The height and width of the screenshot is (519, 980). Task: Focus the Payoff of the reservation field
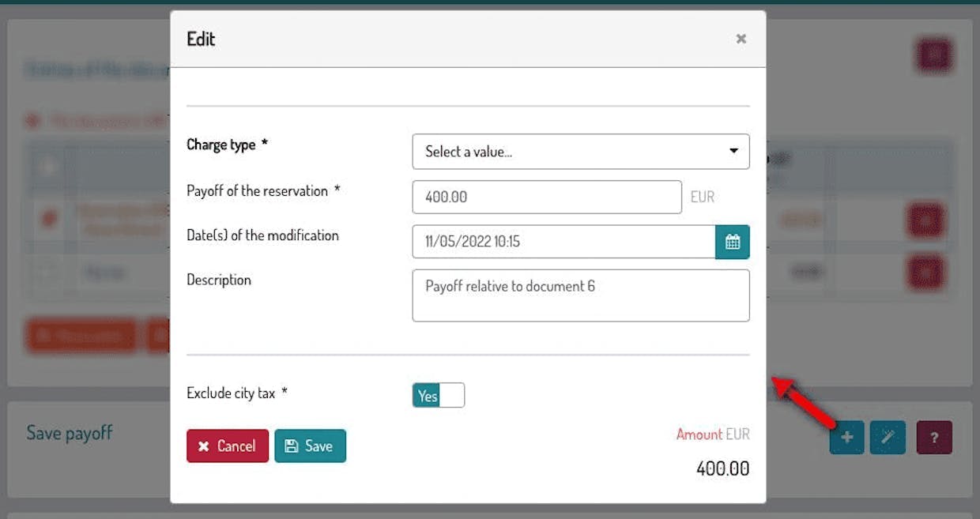tap(546, 197)
